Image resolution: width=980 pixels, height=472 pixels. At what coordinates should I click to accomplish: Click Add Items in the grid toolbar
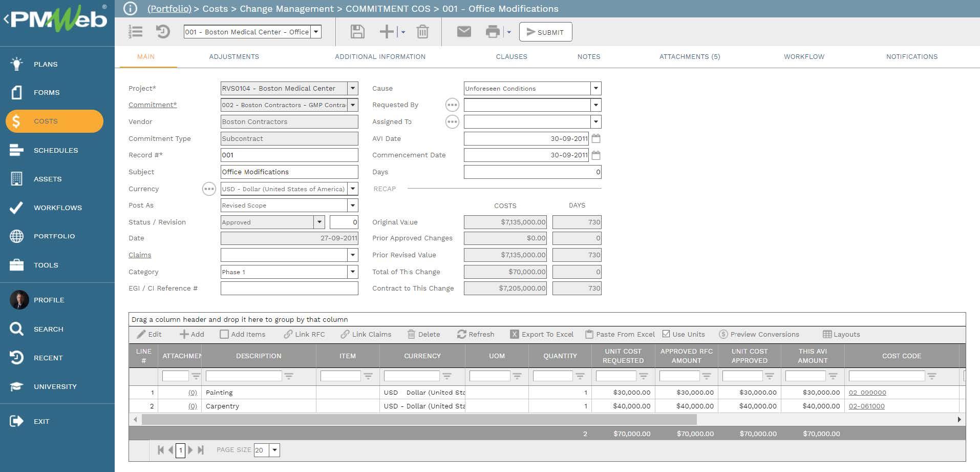(x=243, y=334)
